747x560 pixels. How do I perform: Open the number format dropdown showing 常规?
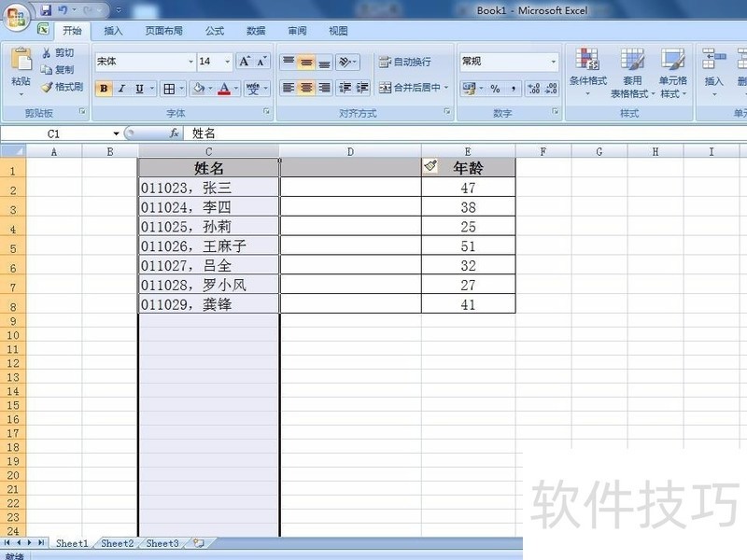pyautogui.click(x=507, y=62)
